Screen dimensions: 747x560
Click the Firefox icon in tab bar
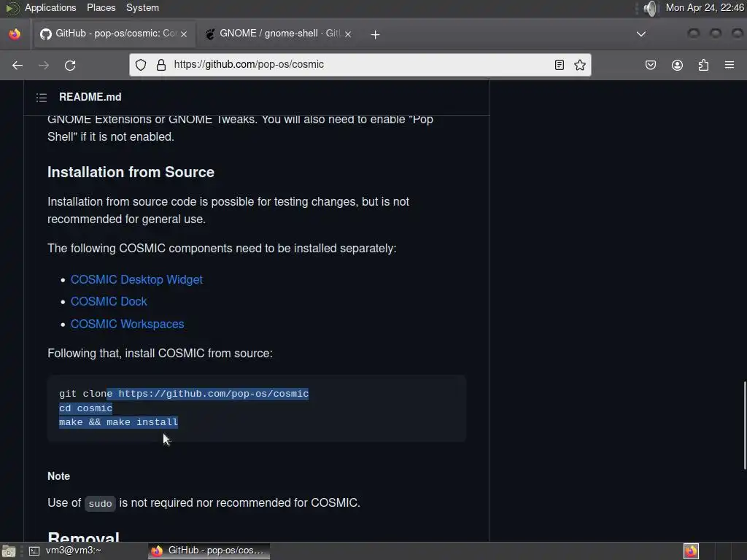pyautogui.click(x=15, y=34)
